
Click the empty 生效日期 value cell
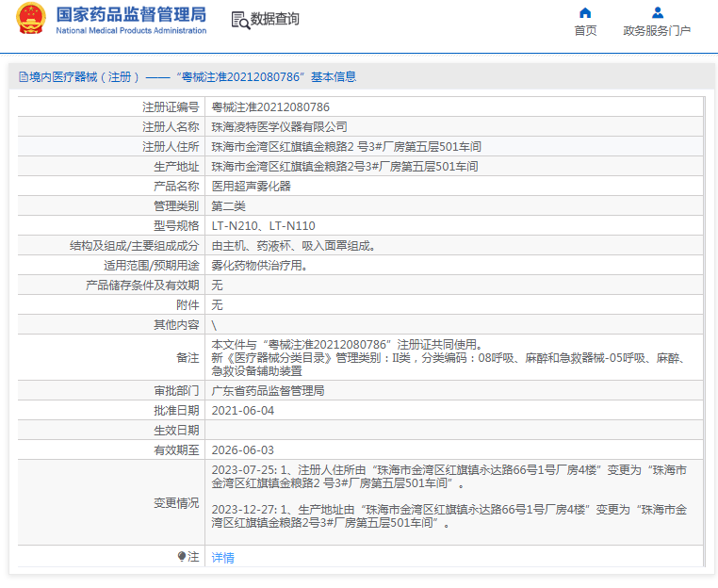pyautogui.click(x=454, y=431)
